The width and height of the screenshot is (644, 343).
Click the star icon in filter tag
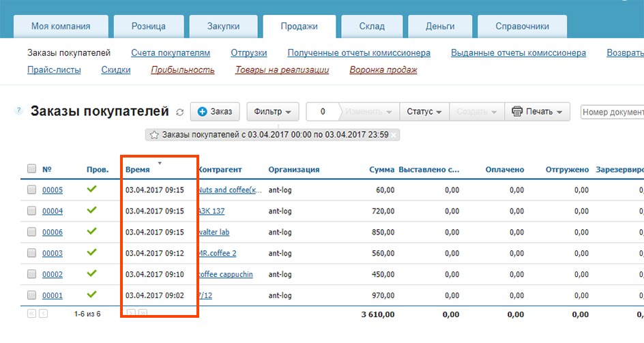pyautogui.click(x=154, y=135)
